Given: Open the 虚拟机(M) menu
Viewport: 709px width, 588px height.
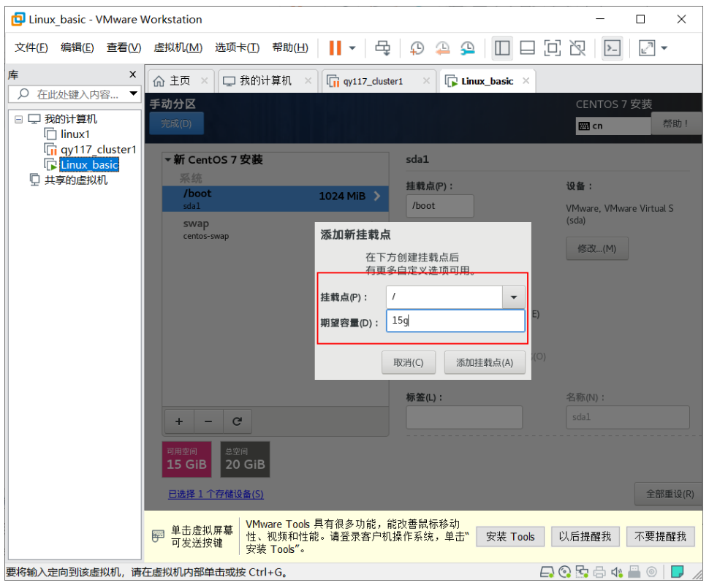Looking at the screenshot, I should 178,47.
